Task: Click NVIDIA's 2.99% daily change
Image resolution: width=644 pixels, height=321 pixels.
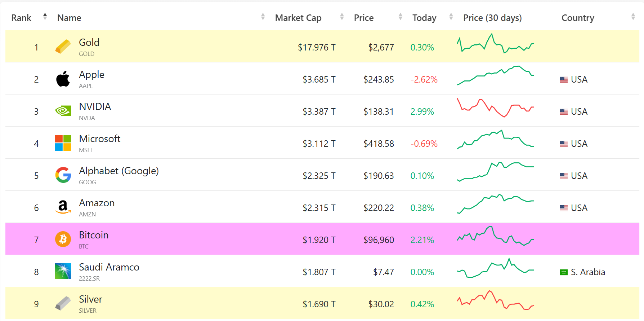Action: click(x=422, y=111)
